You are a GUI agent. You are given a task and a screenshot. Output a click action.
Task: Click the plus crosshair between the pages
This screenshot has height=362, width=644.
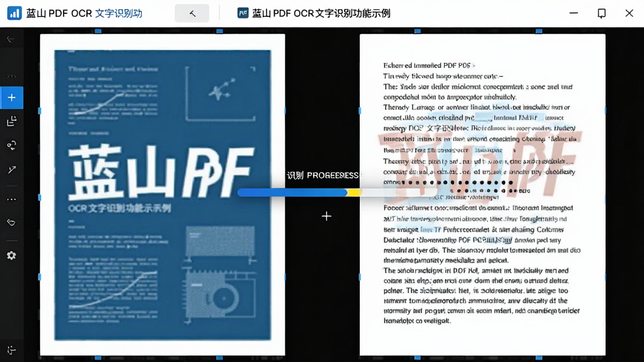(326, 216)
